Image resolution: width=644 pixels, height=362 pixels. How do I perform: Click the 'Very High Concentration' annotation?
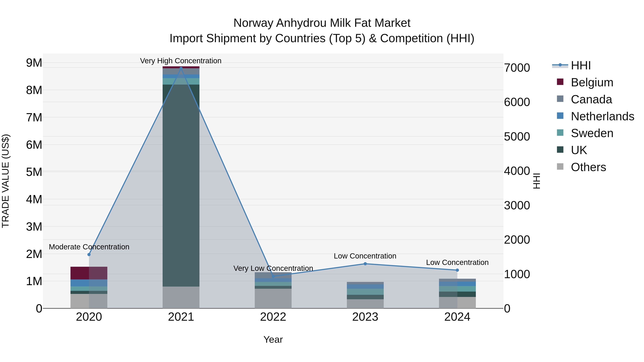180,61
